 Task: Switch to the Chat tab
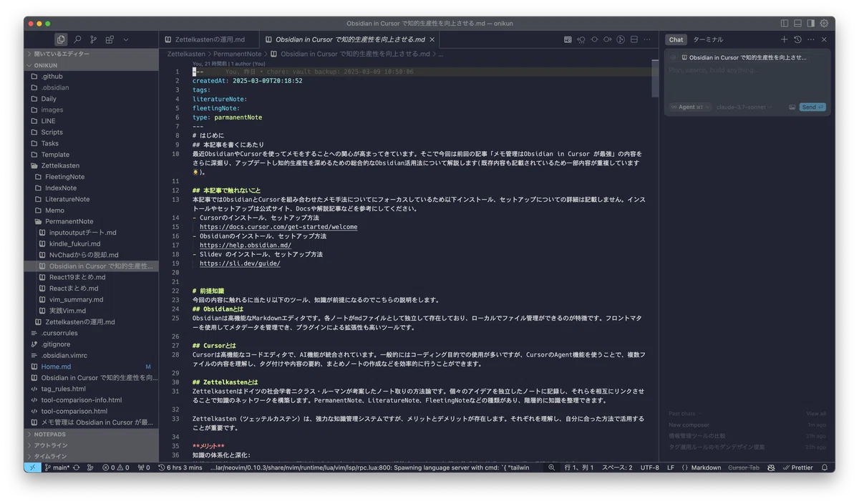[x=676, y=39]
